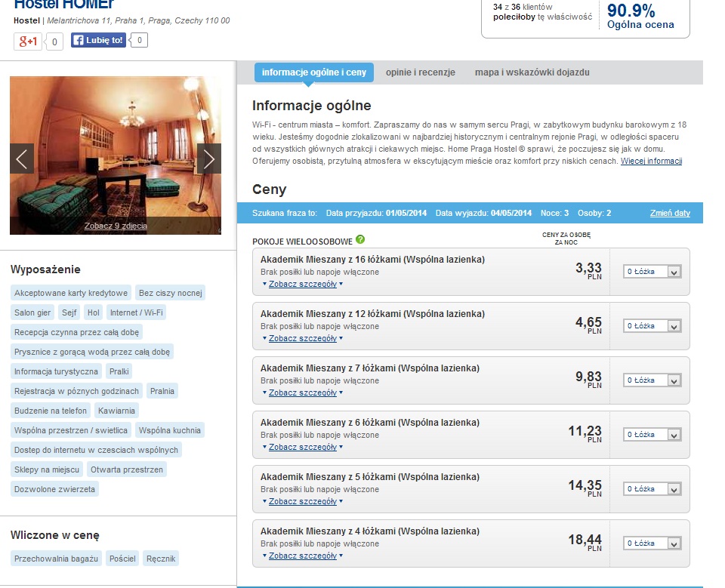725x588 pixels.
Task: Click the 'Ręcznik' included tag
Action: 161,559
